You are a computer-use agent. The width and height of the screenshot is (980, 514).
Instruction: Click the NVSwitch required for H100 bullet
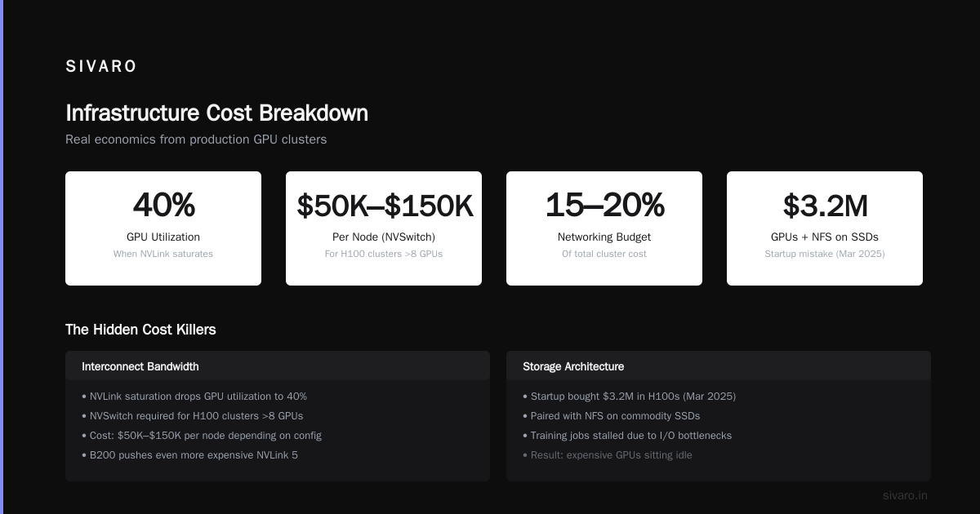(192, 416)
